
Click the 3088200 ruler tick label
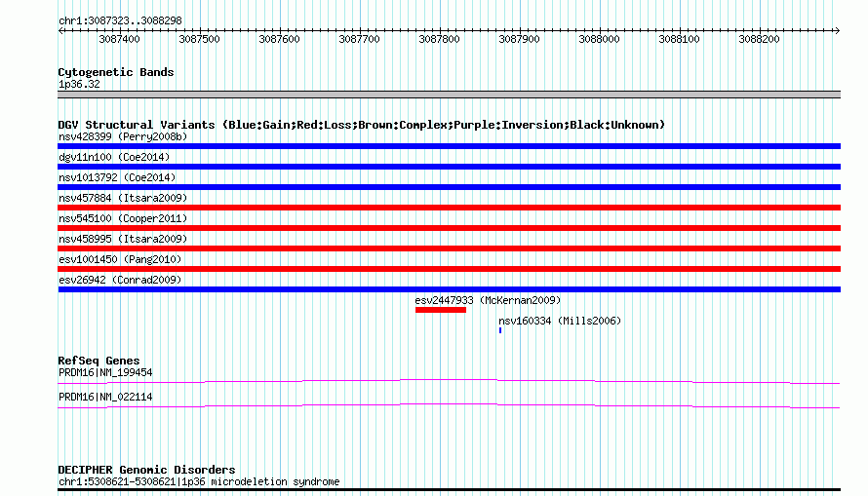[759, 39]
